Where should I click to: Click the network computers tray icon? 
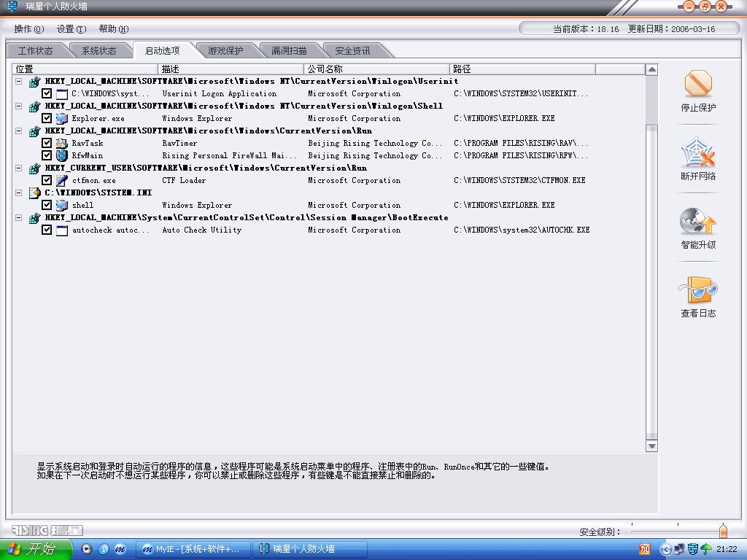(679, 549)
